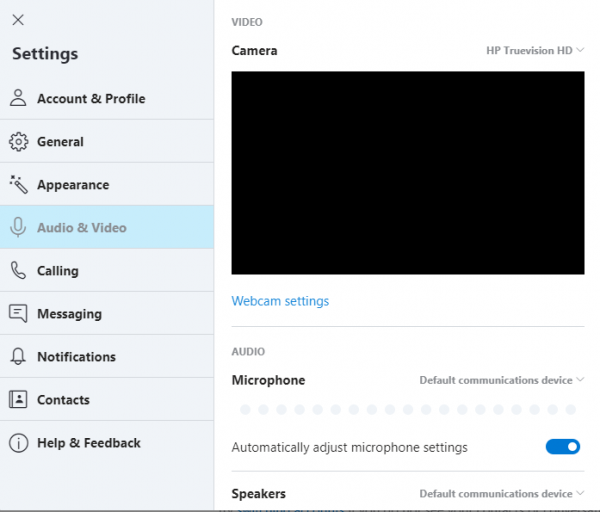Click the Notifications bell icon

(x=18, y=356)
